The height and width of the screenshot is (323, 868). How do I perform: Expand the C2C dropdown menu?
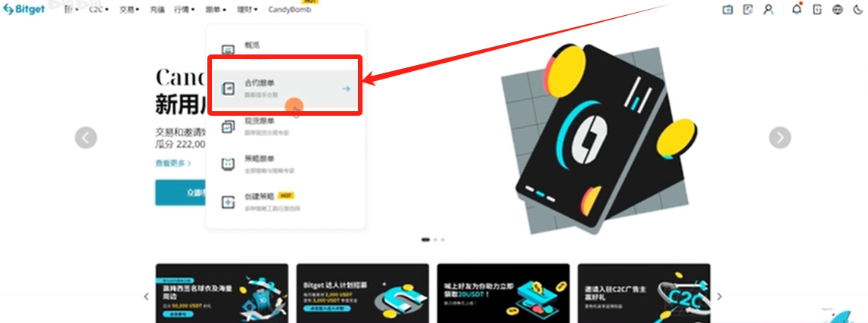98,9
